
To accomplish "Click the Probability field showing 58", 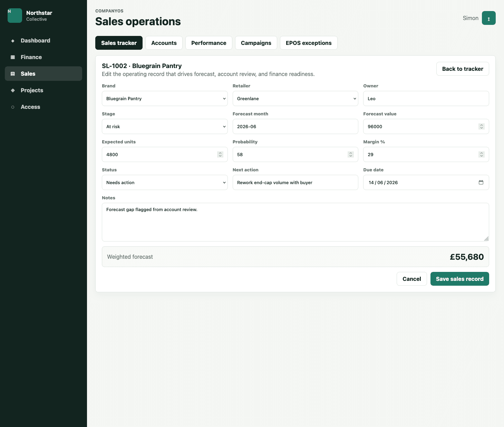I will click(295, 154).
